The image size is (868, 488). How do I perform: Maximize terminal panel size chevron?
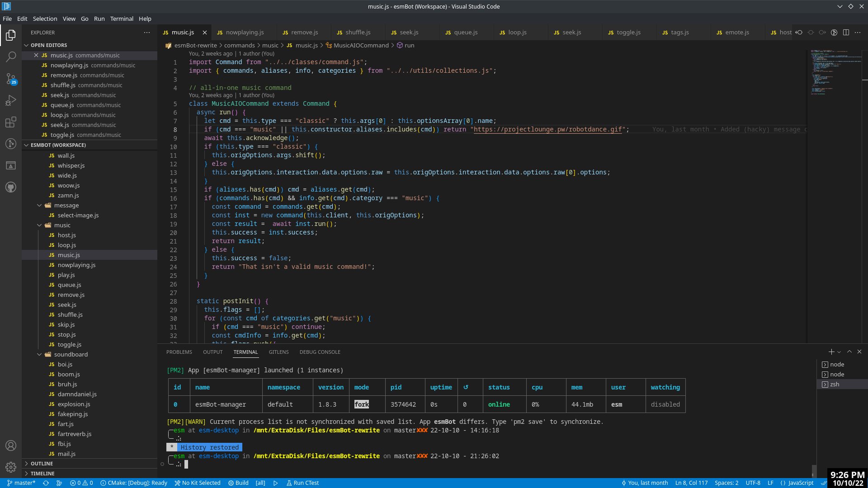849,352
